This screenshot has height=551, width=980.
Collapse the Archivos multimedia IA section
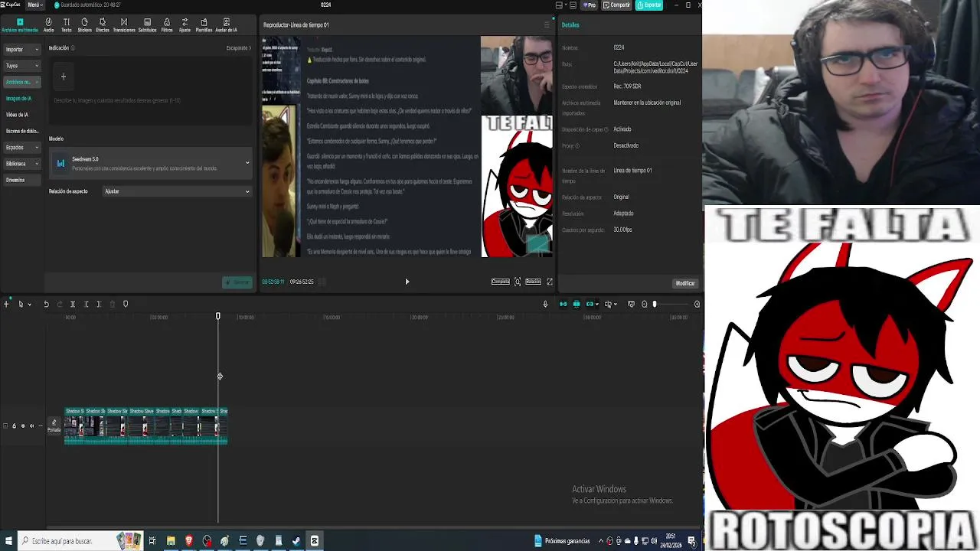click(x=21, y=82)
